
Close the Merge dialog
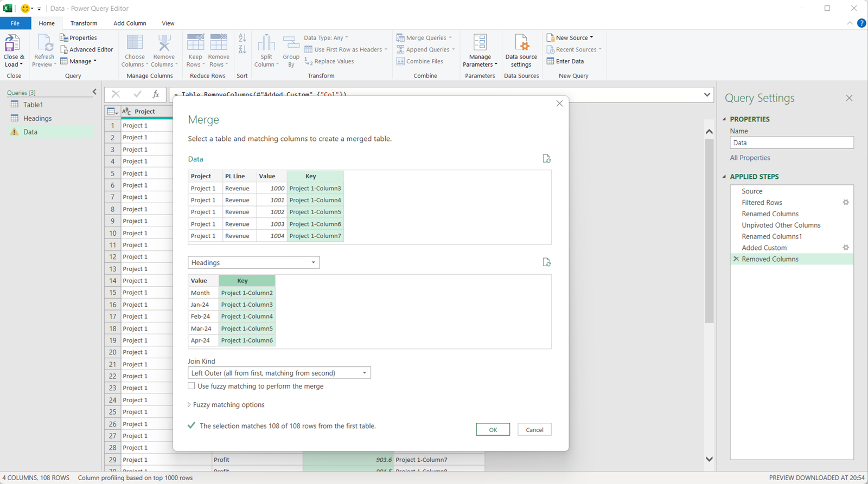pos(559,104)
